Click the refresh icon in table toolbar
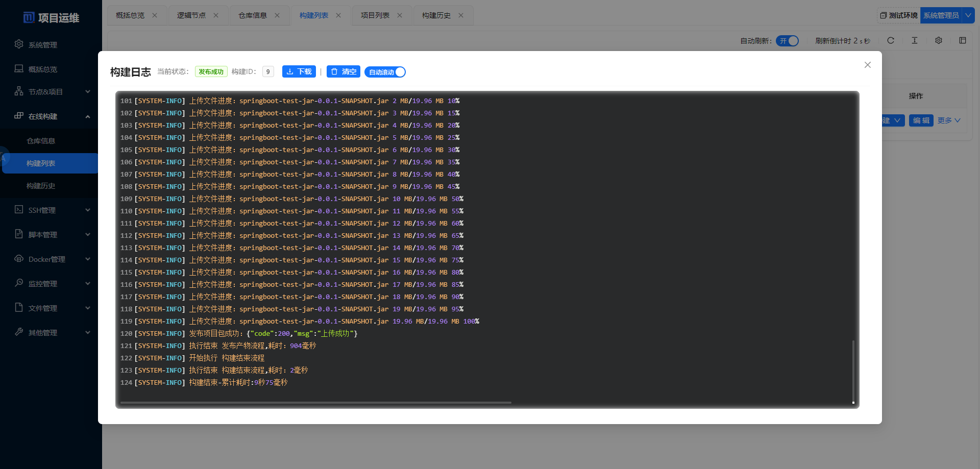The height and width of the screenshot is (469, 980). pyautogui.click(x=891, y=41)
